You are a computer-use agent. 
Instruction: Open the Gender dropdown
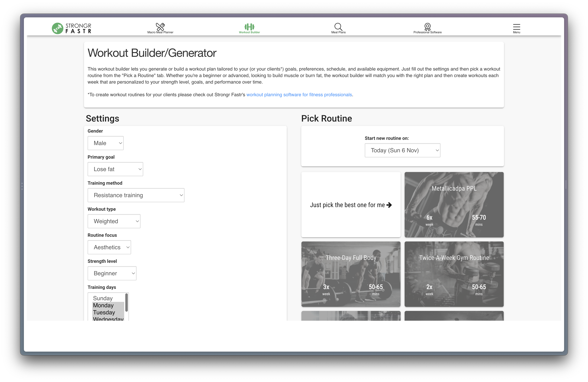click(106, 143)
